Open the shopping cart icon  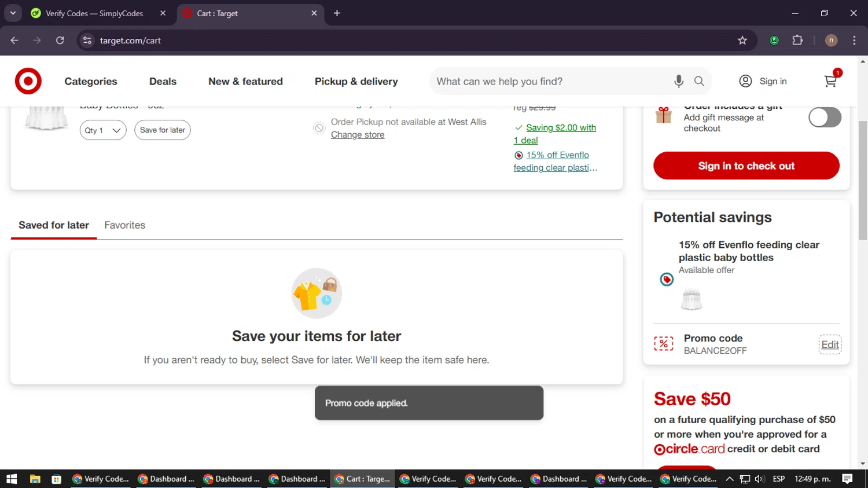pyautogui.click(x=830, y=81)
